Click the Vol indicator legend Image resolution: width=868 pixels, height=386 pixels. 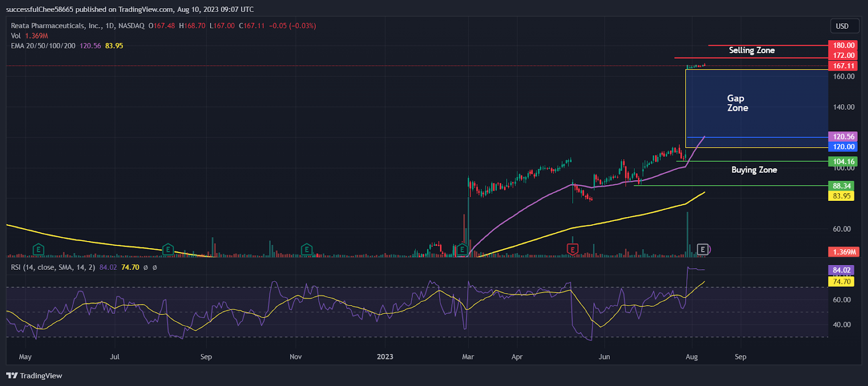point(16,36)
